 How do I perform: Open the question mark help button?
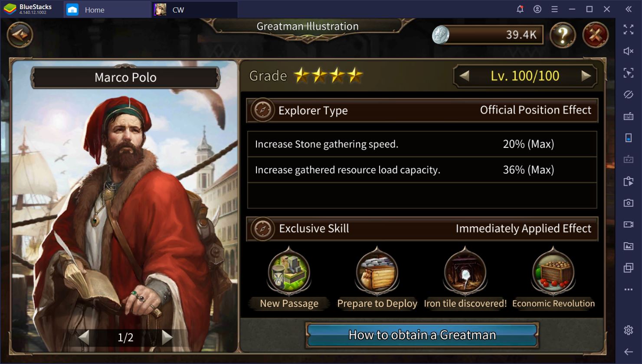563,35
